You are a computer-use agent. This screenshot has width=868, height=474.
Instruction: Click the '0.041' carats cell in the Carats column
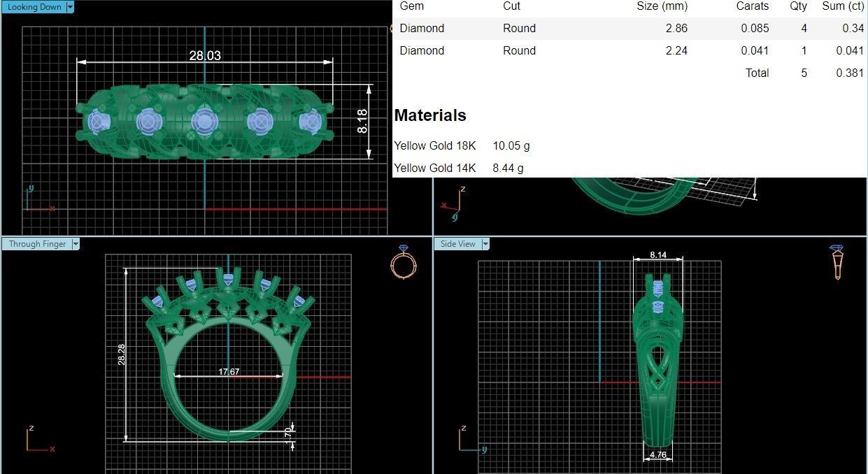pos(755,50)
